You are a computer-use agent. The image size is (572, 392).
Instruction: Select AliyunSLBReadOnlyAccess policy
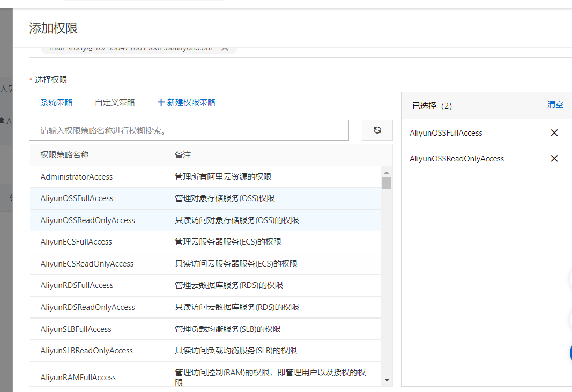pos(206,350)
